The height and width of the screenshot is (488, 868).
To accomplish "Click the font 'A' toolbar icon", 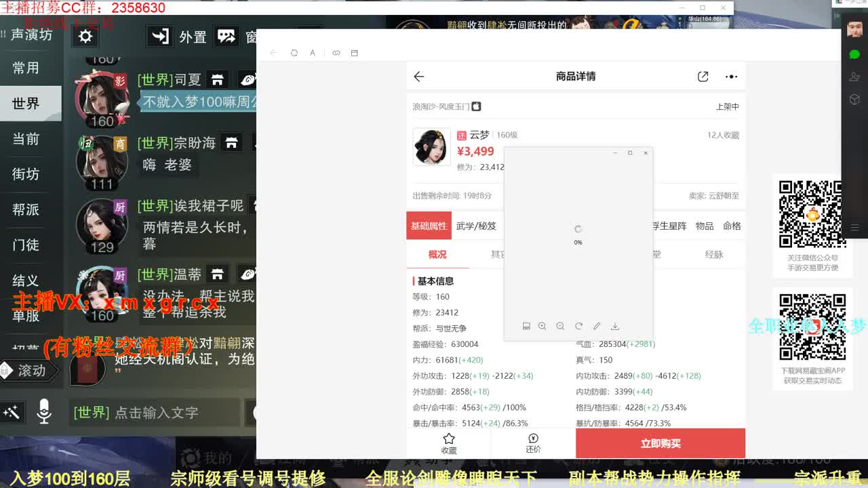I will click(313, 53).
